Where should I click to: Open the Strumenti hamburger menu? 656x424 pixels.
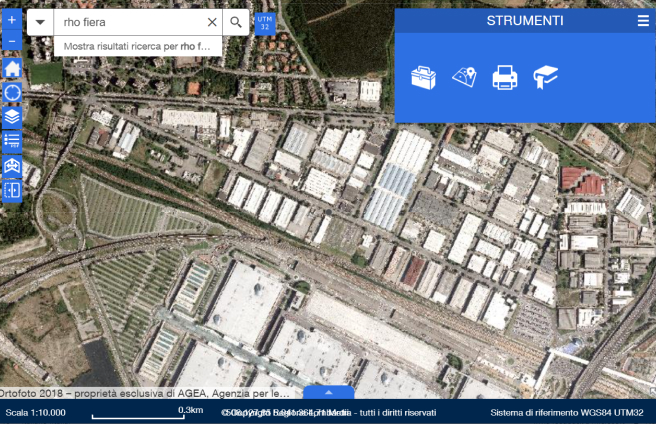(x=643, y=20)
